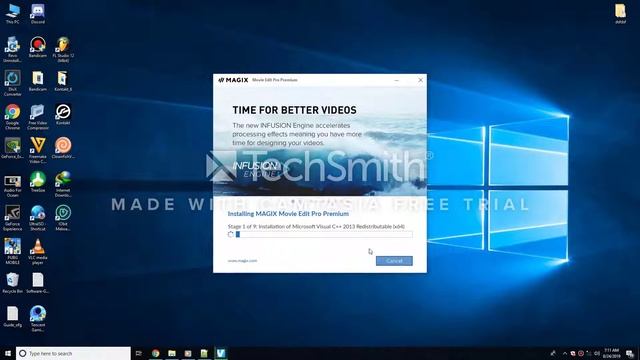Viewport: 640px width, 360px height.
Task: Open the Kontakt_5 folder on desktop
Action: pos(63,81)
